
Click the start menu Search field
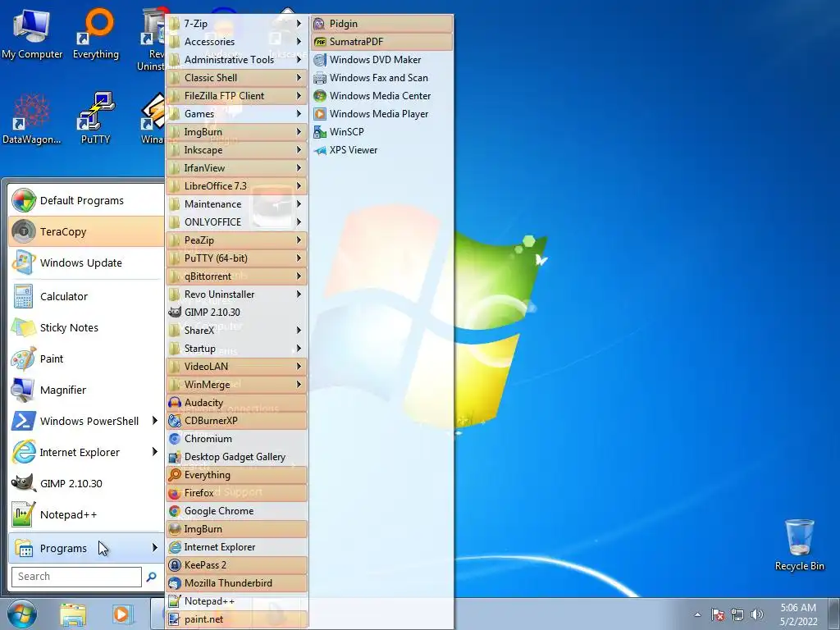(x=76, y=577)
